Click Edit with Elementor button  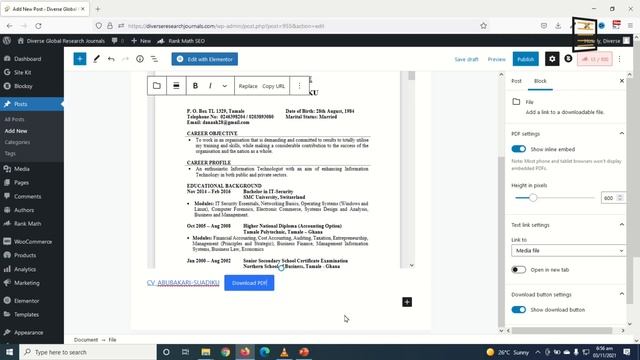(204, 59)
